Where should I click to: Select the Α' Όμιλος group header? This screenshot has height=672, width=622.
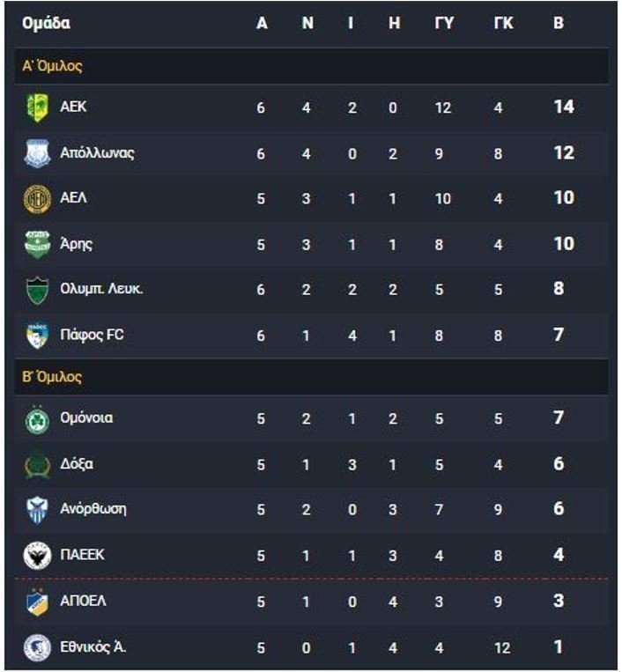pos(312,66)
